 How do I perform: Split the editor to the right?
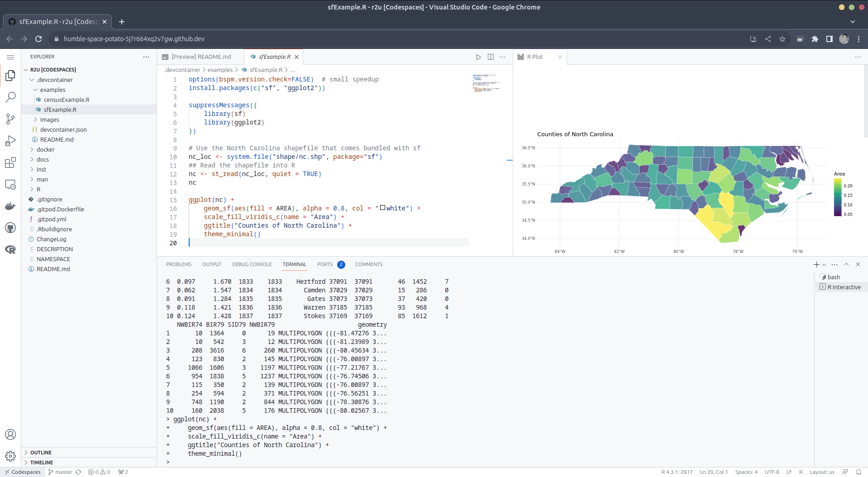pos(491,57)
